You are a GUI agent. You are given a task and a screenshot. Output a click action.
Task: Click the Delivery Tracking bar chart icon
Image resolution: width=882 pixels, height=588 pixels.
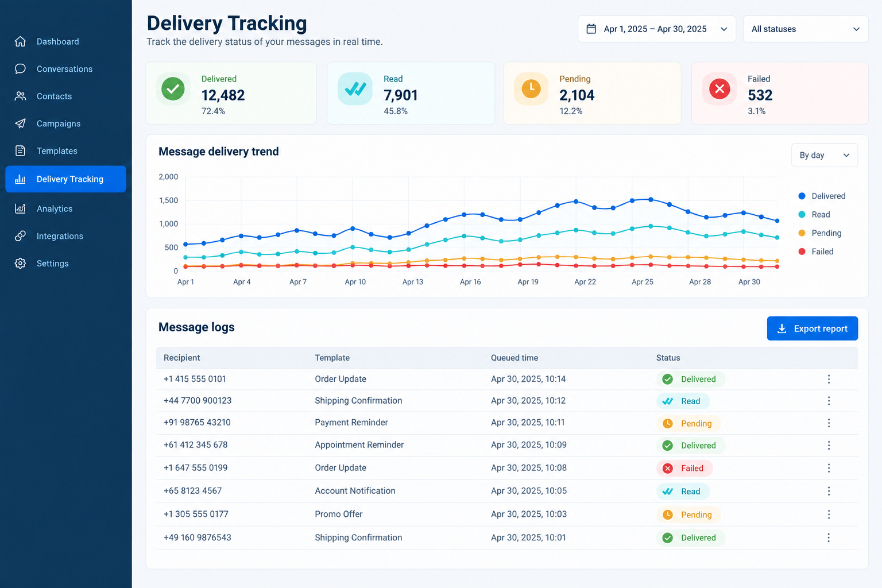pyautogui.click(x=20, y=179)
